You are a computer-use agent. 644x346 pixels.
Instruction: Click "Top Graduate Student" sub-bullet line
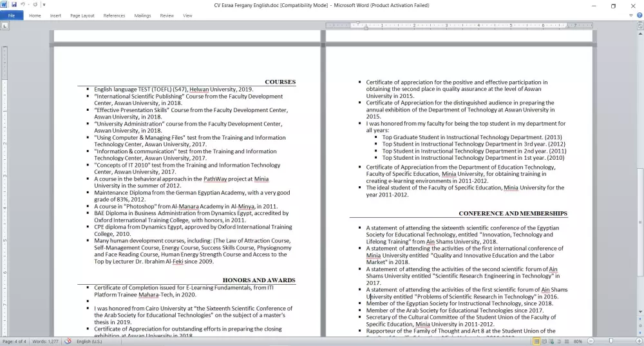pos(472,137)
